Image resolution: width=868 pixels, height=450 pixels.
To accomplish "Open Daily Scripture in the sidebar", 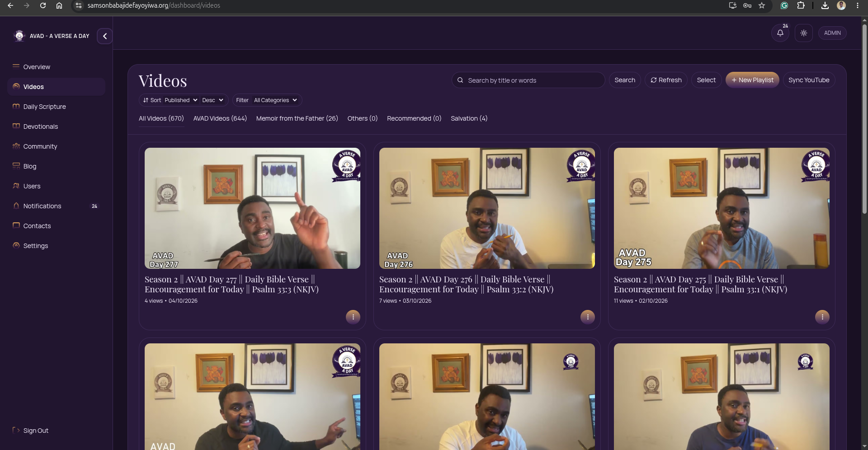I will (x=56, y=107).
